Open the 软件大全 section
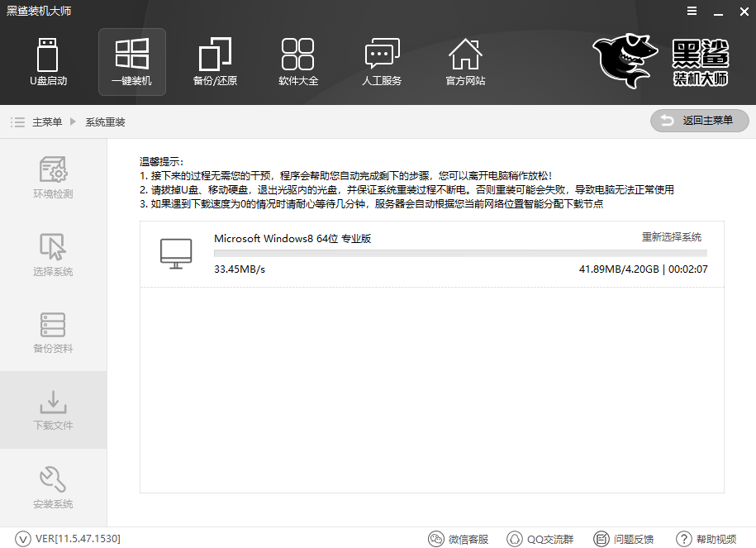 298,62
